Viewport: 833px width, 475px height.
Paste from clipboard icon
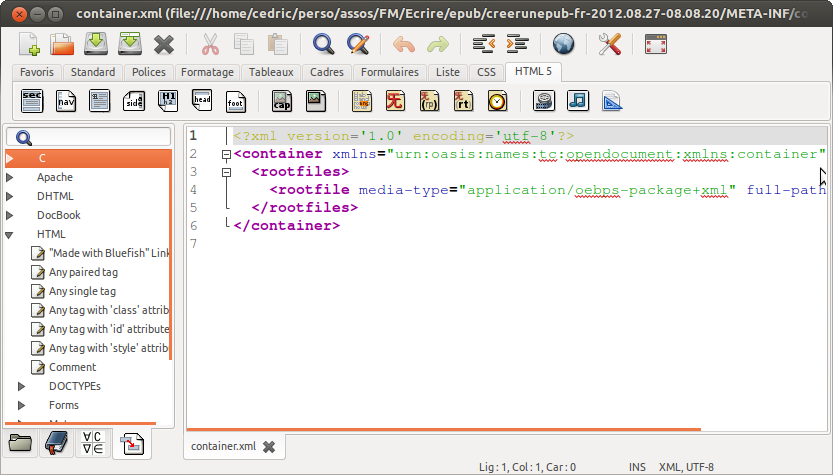click(277, 45)
